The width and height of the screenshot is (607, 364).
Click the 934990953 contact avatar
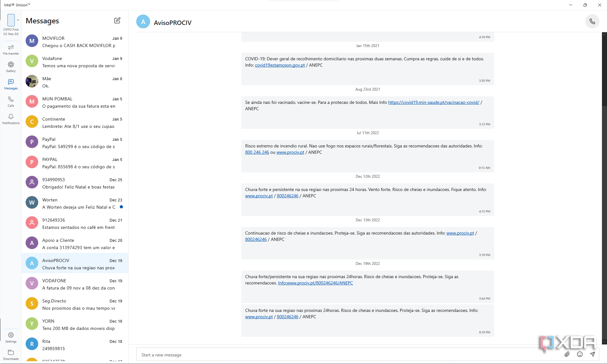tap(32, 182)
